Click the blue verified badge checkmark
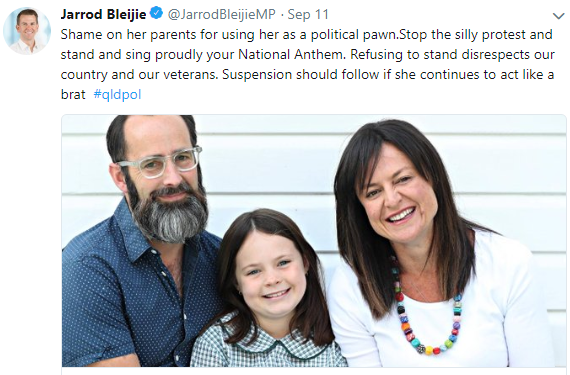This screenshot has height=375, width=570. click(x=157, y=13)
